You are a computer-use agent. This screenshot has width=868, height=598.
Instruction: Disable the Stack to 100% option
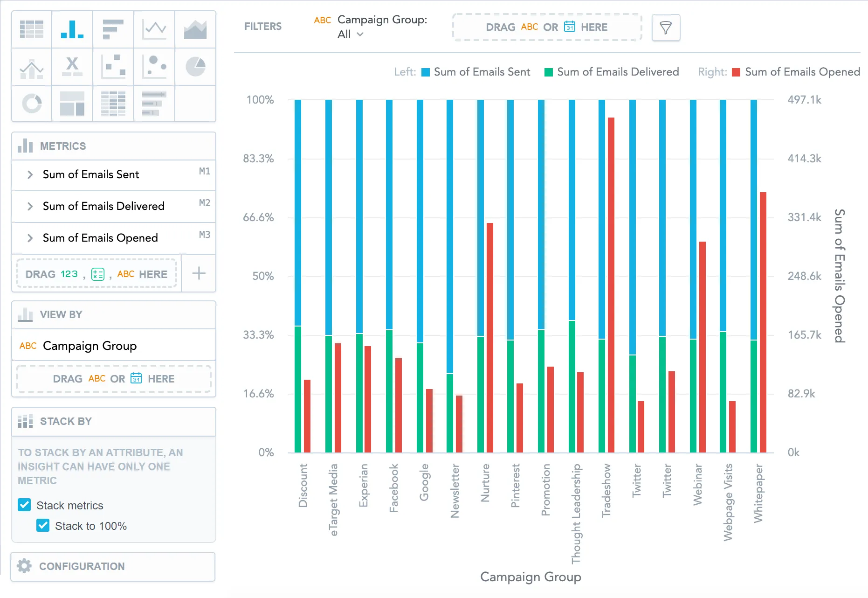43,526
